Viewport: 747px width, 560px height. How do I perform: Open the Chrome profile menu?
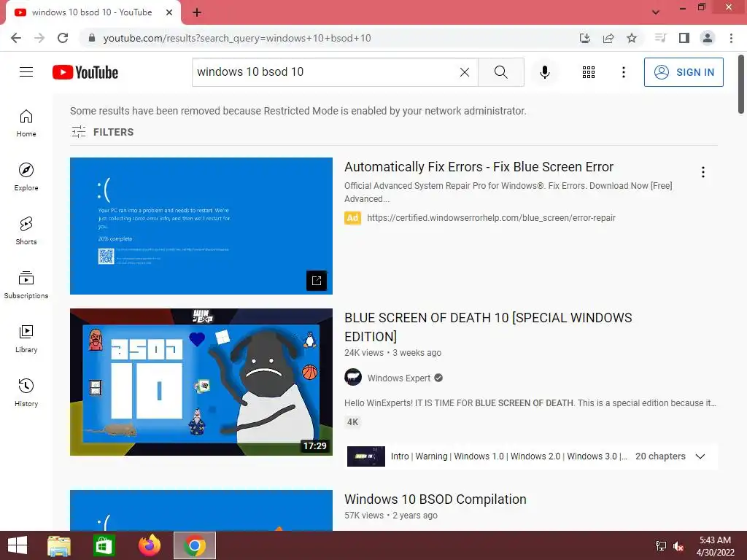[708, 38]
